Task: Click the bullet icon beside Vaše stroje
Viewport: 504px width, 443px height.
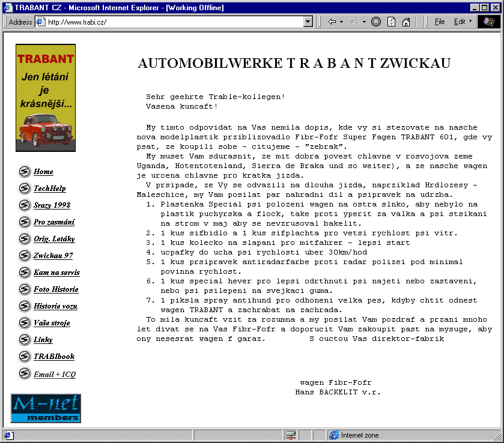Action: tap(25, 322)
